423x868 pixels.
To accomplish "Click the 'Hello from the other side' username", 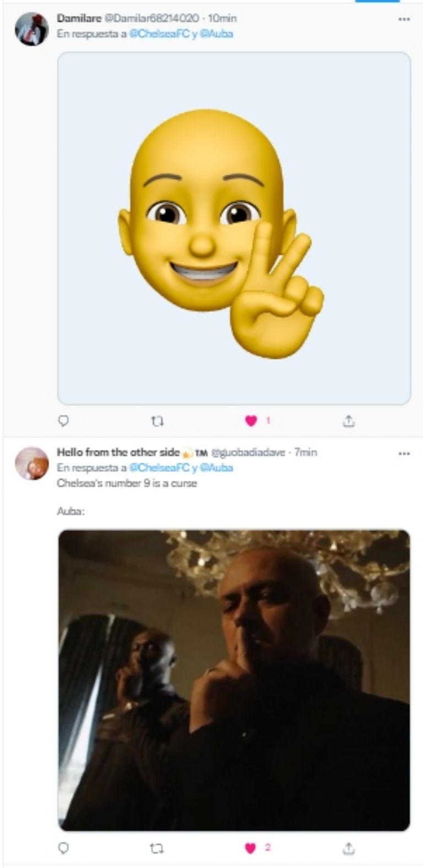I will (118, 452).
